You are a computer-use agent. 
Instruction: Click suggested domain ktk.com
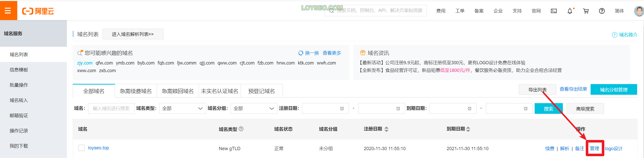pos(306,63)
